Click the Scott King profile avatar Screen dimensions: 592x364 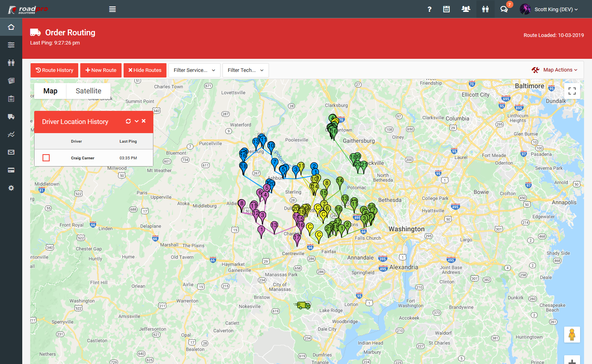pos(525,9)
